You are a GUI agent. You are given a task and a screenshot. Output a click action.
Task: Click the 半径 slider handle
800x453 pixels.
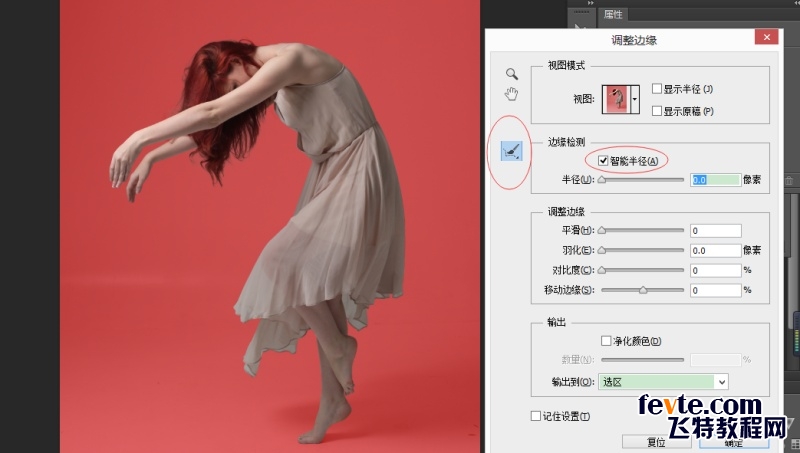pos(602,180)
